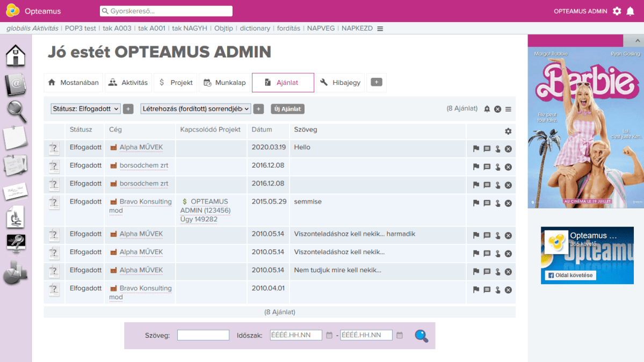
Task: Open the Létrehozás sorrendjében sort dropdown
Action: click(x=196, y=109)
